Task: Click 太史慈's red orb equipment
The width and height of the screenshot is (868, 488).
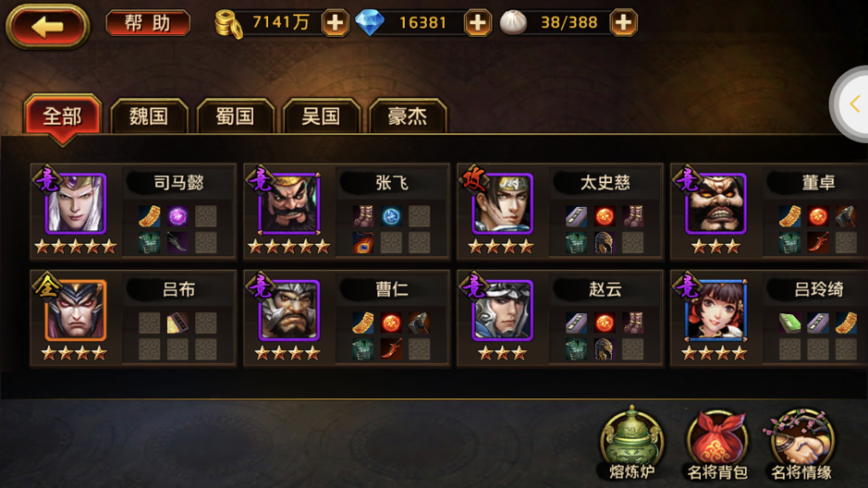Action: 605,215
